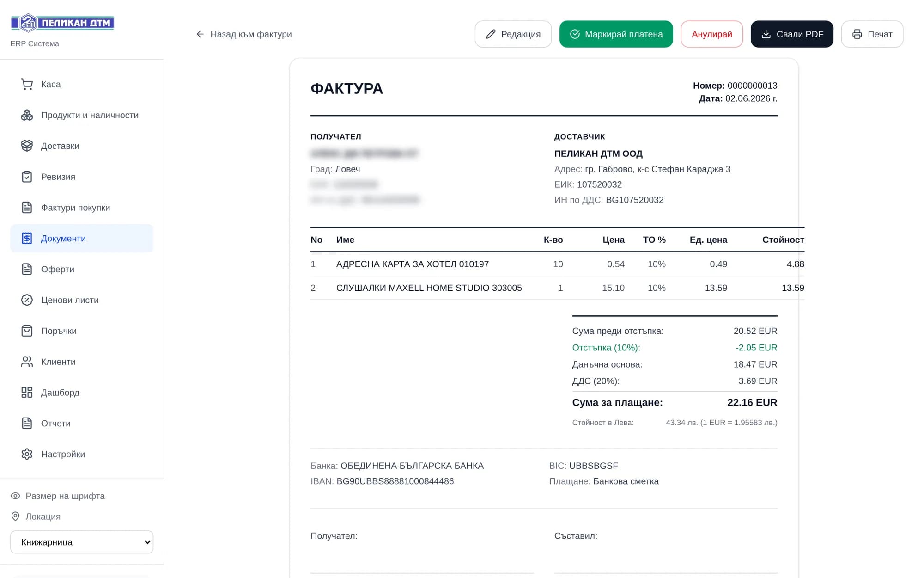Click the Поръчки shopping bag icon
Screen dimensions: 924x578
click(x=27, y=331)
